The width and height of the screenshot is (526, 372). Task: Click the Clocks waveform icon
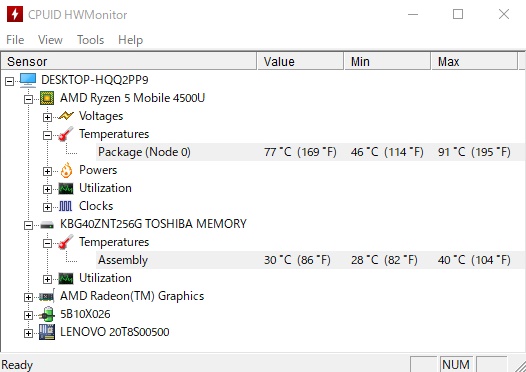click(65, 206)
